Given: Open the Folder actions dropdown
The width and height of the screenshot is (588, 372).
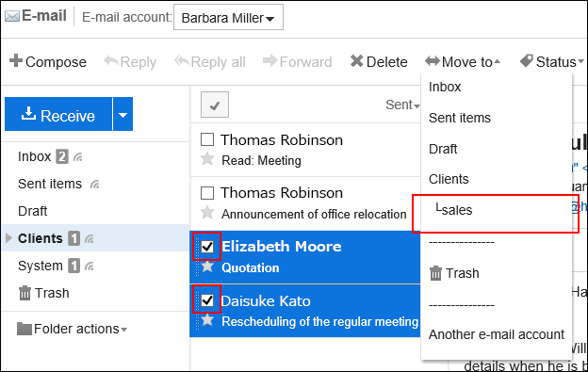Looking at the screenshot, I should click(72, 329).
